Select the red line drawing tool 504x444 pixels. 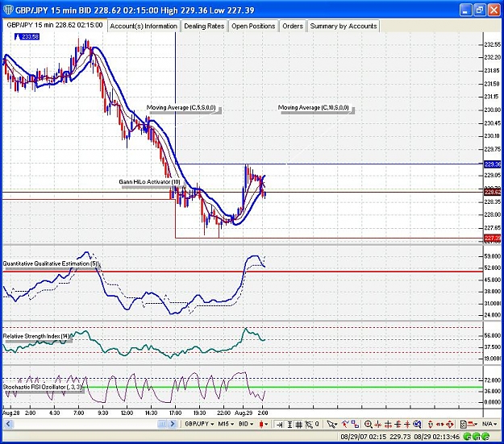[345, 424]
